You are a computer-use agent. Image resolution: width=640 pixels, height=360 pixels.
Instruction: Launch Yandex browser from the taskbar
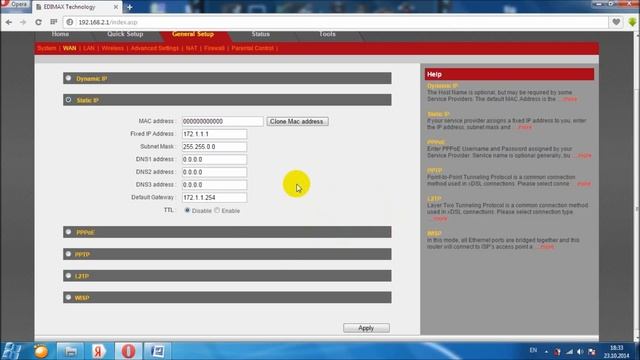point(98,351)
